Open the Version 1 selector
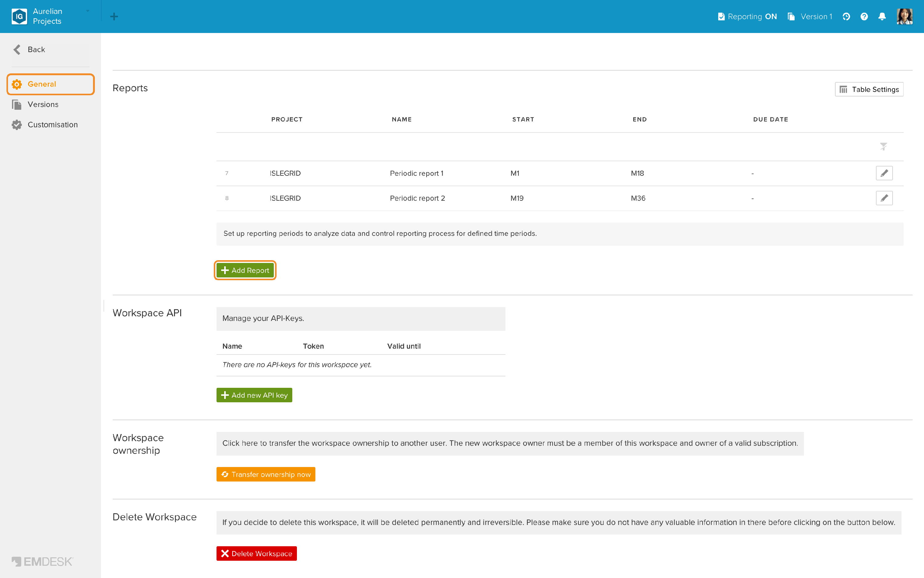924x578 pixels. pyautogui.click(x=810, y=16)
